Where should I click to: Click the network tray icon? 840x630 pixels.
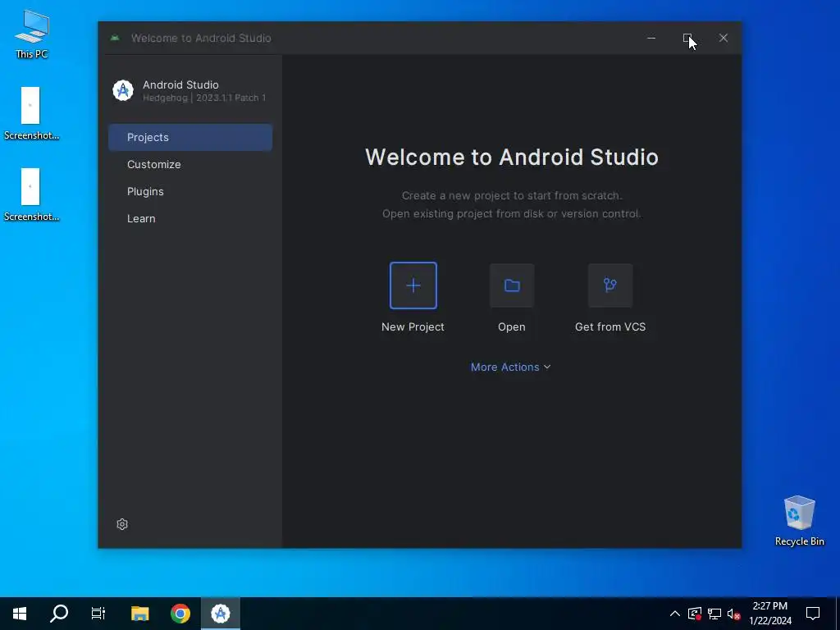714,614
